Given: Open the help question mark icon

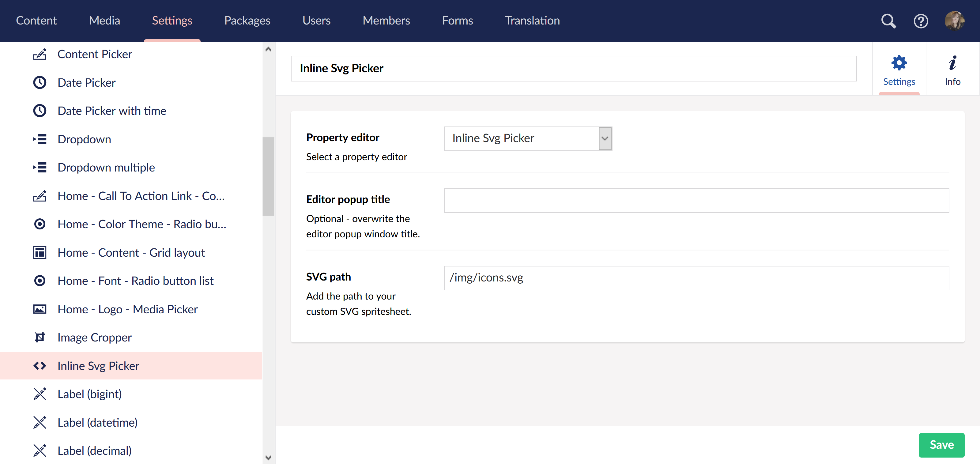Looking at the screenshot, I should 921,21.
